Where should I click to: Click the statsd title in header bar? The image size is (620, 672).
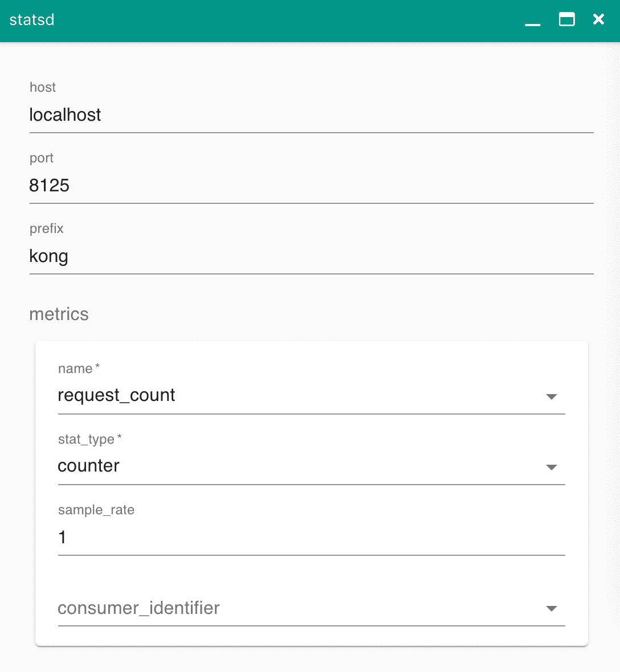(x=32, y=20)
